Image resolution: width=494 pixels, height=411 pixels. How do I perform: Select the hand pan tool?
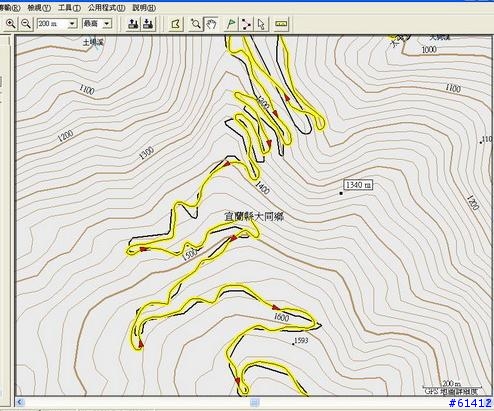click(211, 24)
